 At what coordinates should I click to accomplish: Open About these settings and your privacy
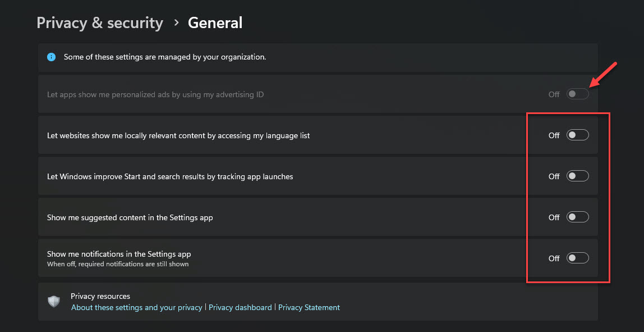(136, 308)
